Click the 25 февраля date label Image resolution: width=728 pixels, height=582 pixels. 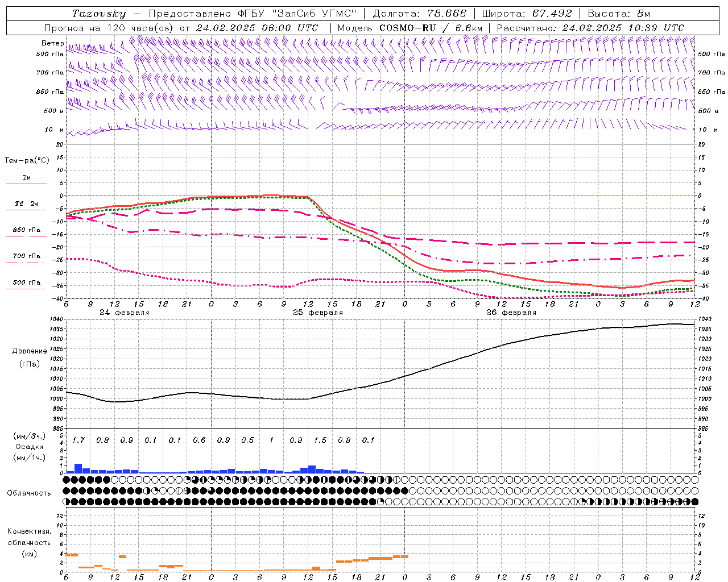pos(318,313)
